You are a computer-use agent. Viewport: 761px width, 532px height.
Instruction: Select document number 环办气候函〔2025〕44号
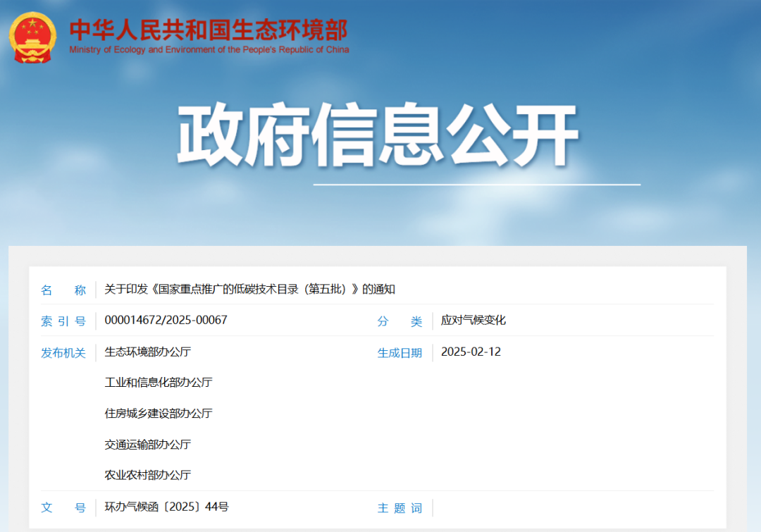[x=166, y=507]
